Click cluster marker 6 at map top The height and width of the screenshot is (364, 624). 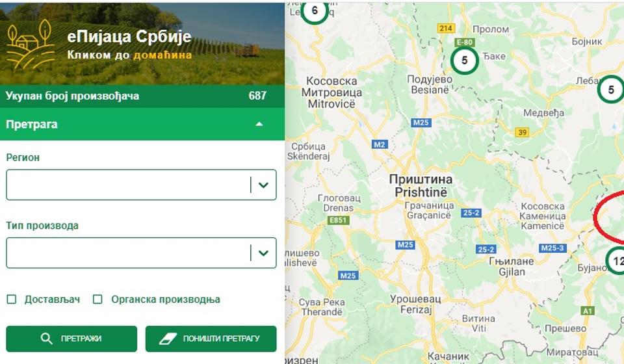tap(315, 11)
